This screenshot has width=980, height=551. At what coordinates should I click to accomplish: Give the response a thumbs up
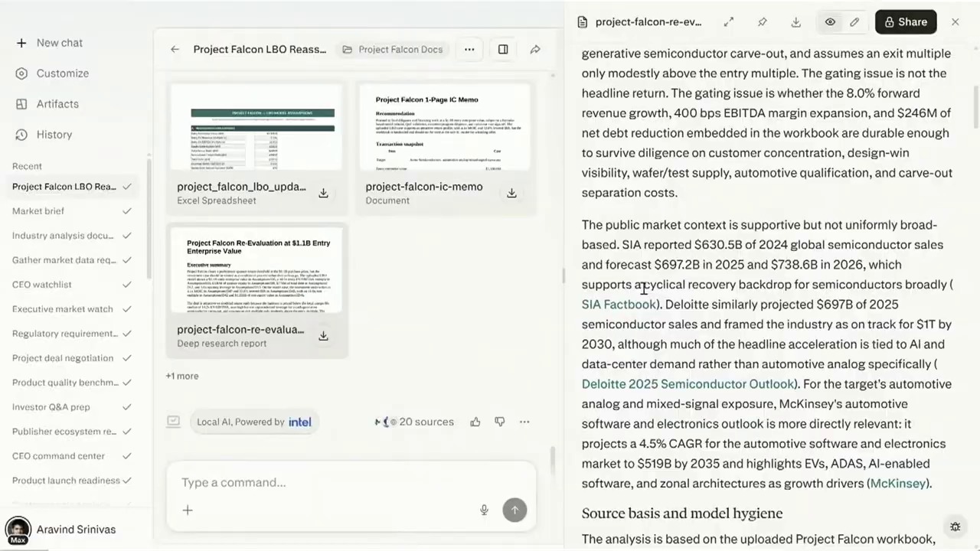(475, 422)
